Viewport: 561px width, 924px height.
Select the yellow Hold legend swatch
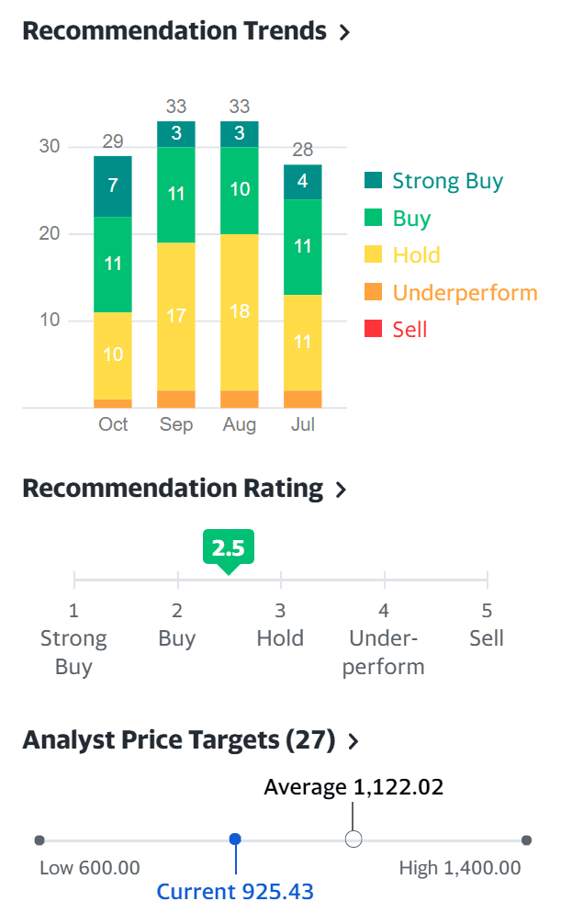pyautogui.click(x=373, y=255)
